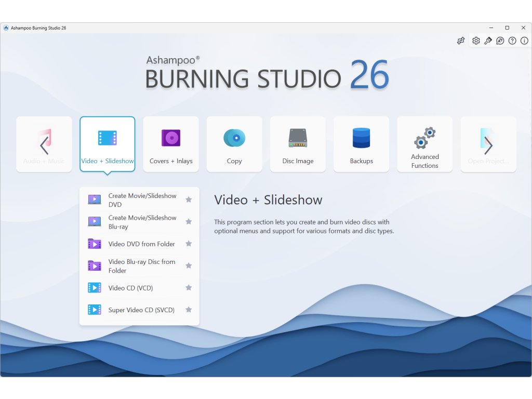Star Video Blu-ray Disc from Folder
Viewport: 532px width, 399px height.
189,265
